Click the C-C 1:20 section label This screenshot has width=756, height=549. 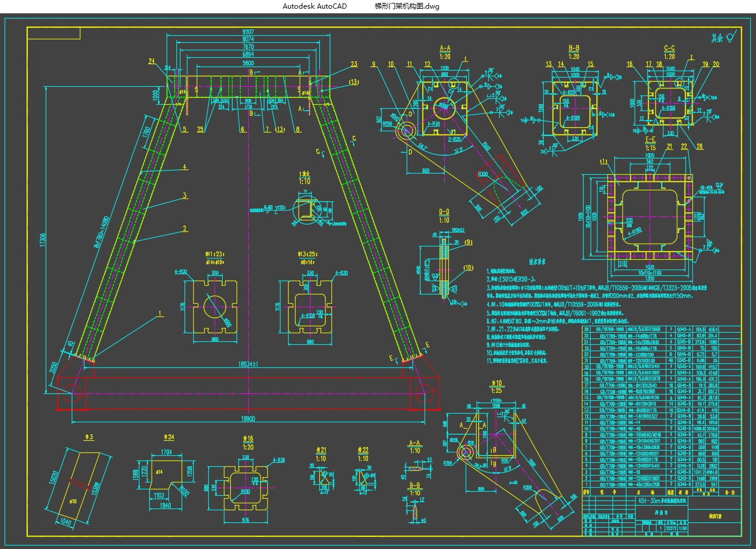click(669, 52)
